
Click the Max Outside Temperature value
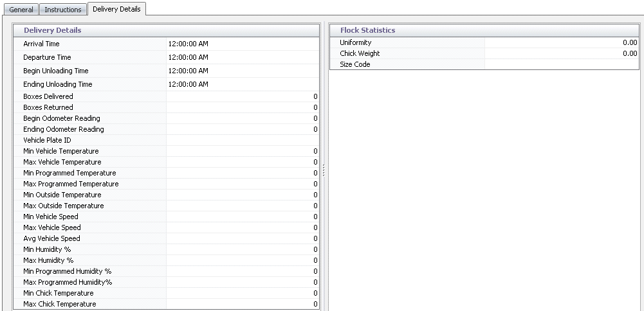coord(242,206)
